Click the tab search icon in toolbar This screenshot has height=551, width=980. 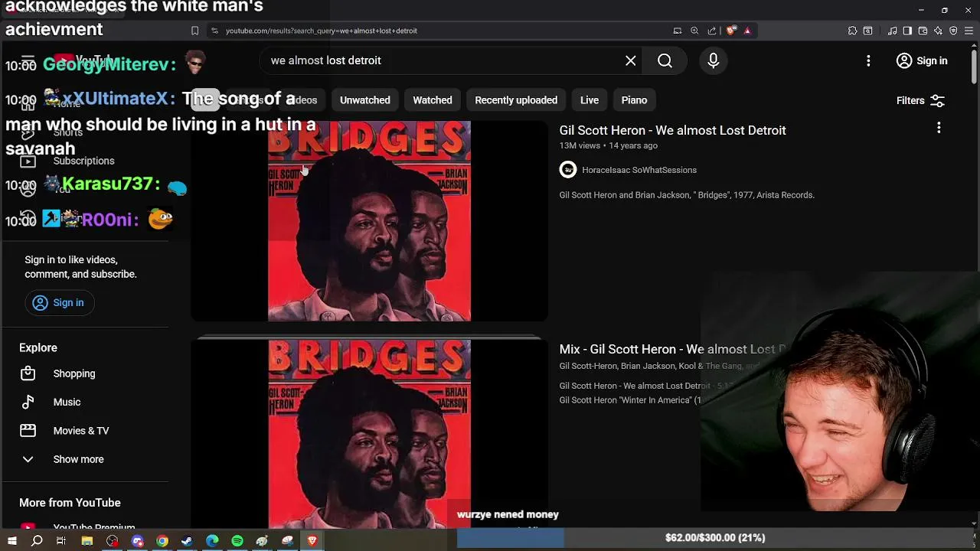pyautogui.click(x=867, y=31)
